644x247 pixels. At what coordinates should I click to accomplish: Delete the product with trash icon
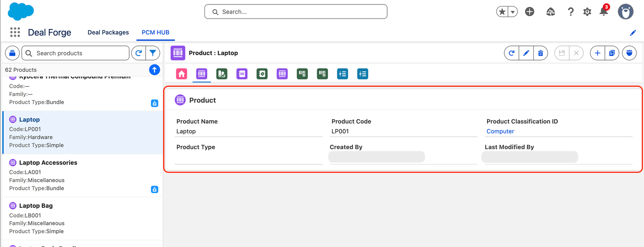(541, 53)
